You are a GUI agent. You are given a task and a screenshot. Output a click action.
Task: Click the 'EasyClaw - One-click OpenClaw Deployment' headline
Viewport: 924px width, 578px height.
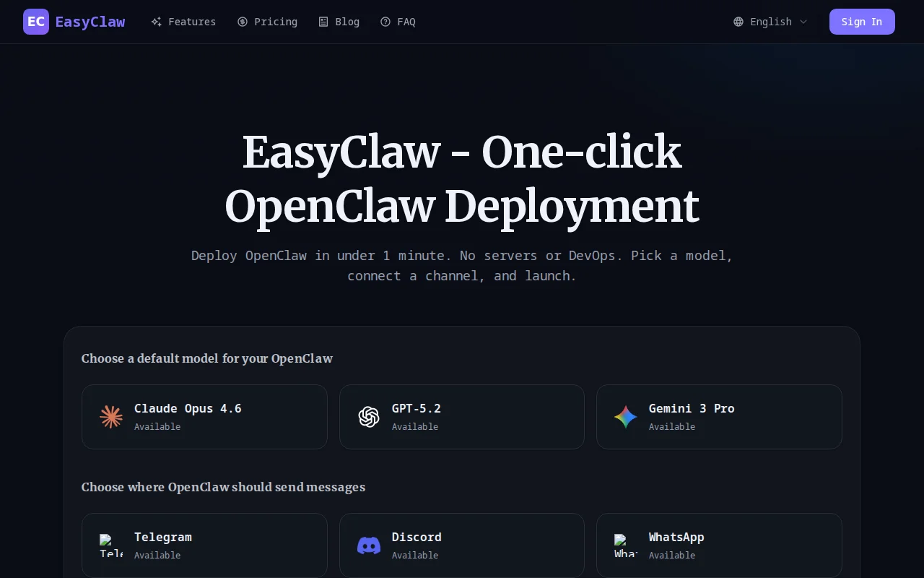tap(462, 179)
